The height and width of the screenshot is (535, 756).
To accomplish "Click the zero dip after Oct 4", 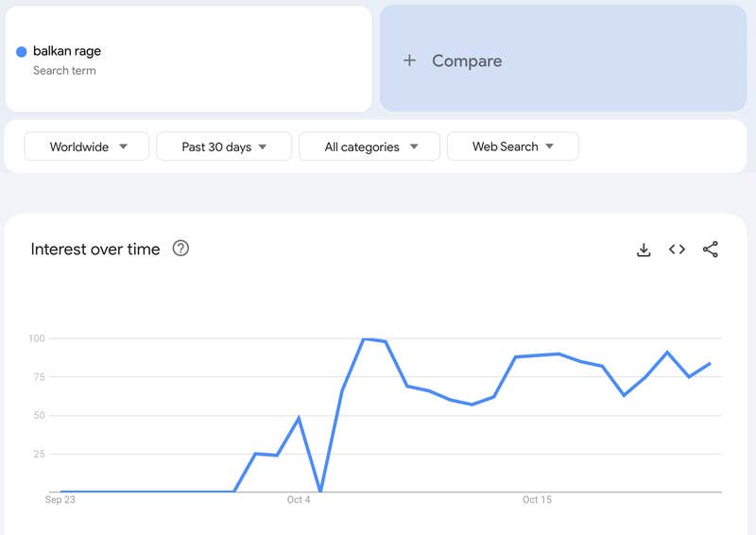I will tap(320, 492).
